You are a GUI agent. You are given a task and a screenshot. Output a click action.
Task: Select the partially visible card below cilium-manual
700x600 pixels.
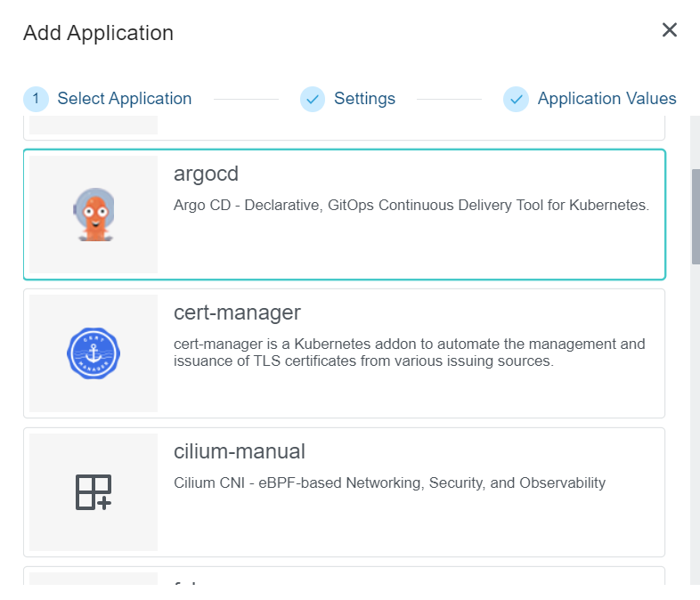[x=344, y=577]
